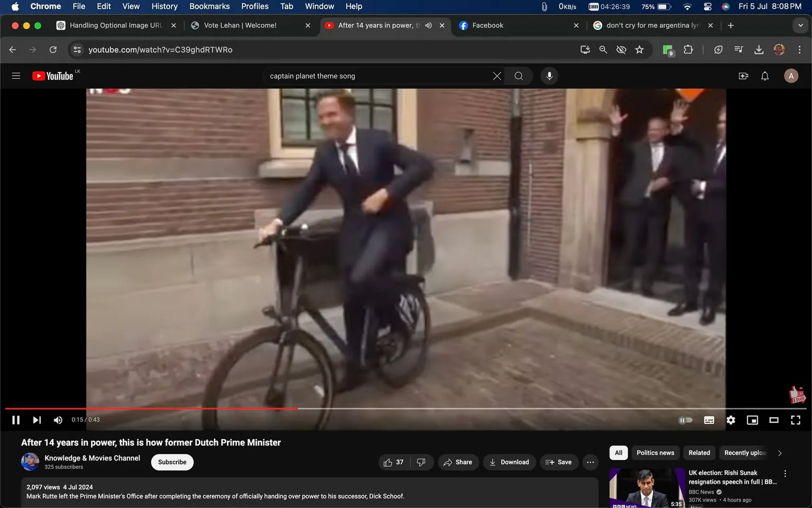The width and height of the screenshot is (812, 508).
Task: Enter fullscreen on the video player
Action: [x=796, y=420]
